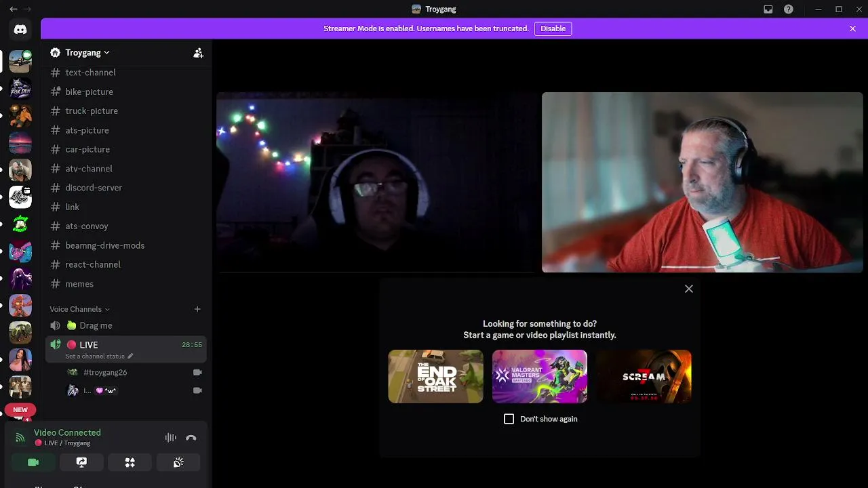Open the top server with video badge
868x488 pixels.
click(x=20, y=61)
